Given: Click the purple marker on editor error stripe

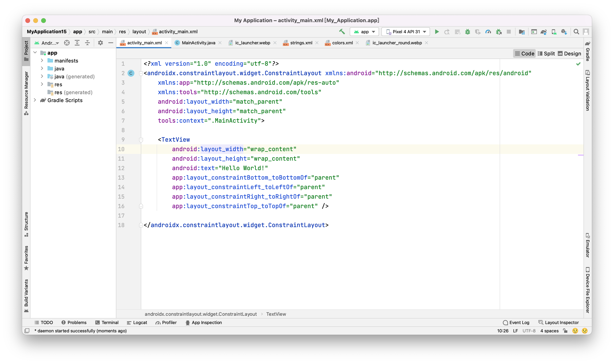Looking at the screenshot, I should pyautogui.click(x=580, y=155).
